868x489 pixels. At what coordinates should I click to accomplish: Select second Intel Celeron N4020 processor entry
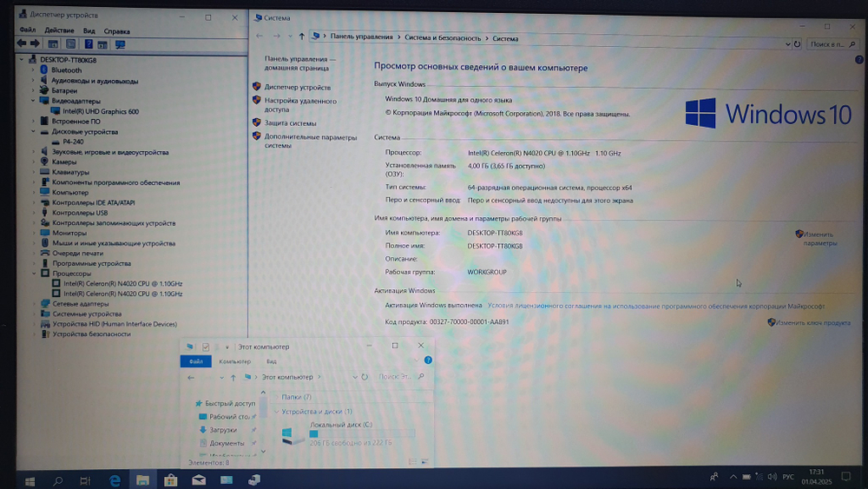coord(122,294)
